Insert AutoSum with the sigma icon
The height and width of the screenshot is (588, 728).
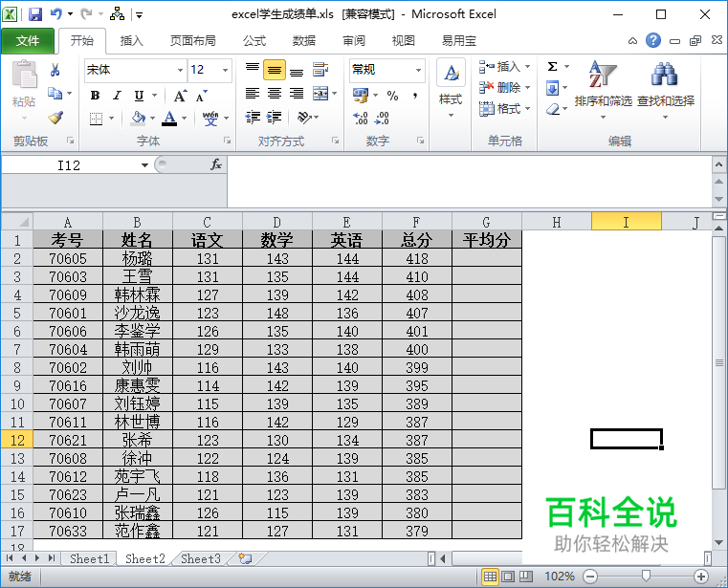tap(552, 67)
